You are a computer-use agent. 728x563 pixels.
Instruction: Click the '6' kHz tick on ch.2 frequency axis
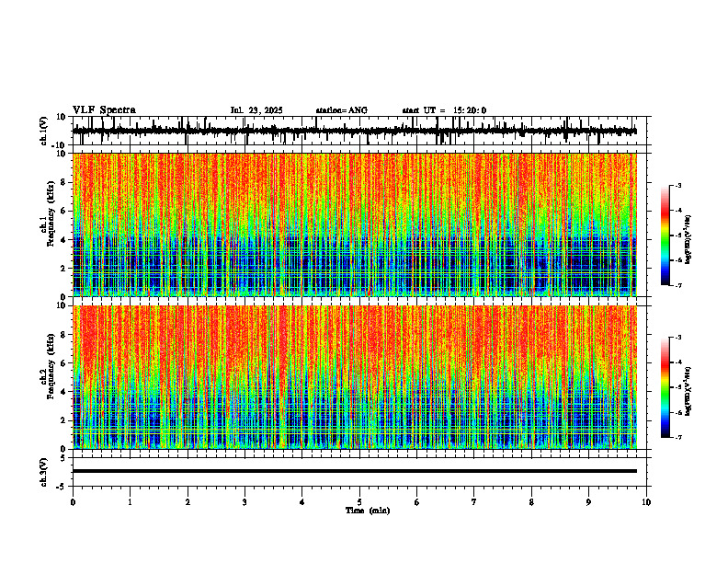[64, 363]
